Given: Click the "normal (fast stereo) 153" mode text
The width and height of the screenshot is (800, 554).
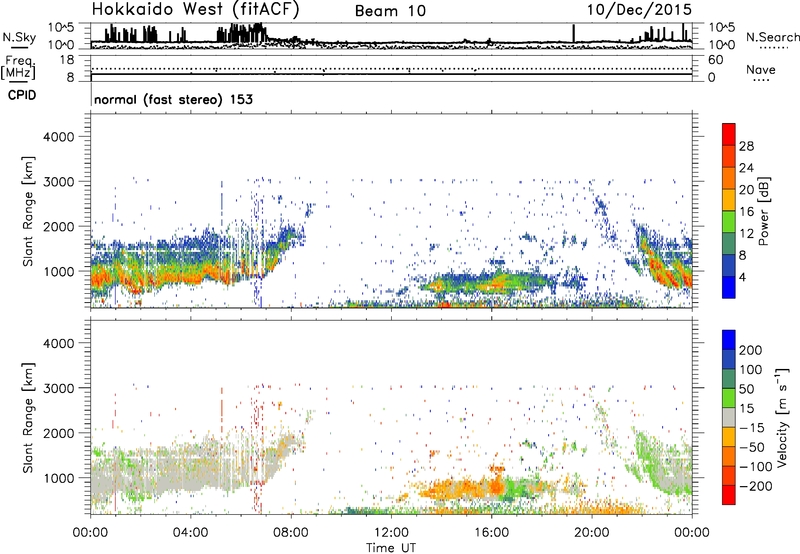Looking at the screenshot, I should pyautogui.click(x=173, y=99).
